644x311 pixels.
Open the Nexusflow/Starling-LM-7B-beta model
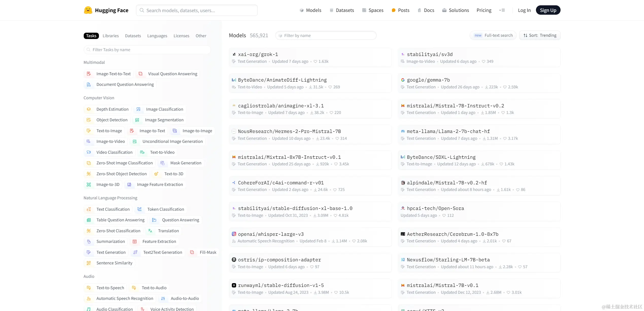[479, 263]
